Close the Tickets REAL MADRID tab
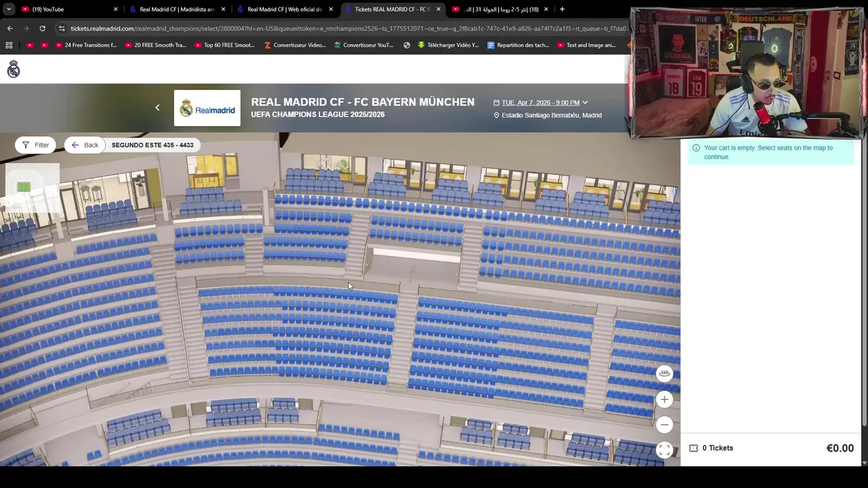The height and width of the screenshot is (488, 868). click(x=438, y=9)
